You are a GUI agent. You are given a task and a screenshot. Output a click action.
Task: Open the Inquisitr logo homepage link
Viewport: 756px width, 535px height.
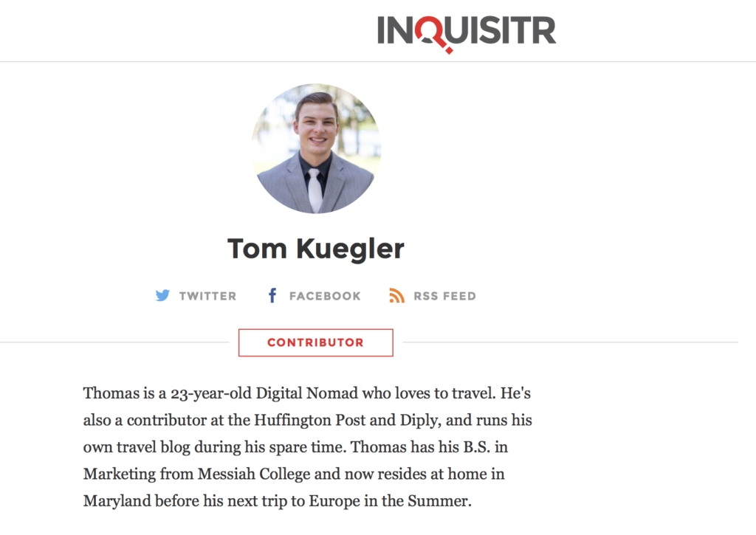467,32
